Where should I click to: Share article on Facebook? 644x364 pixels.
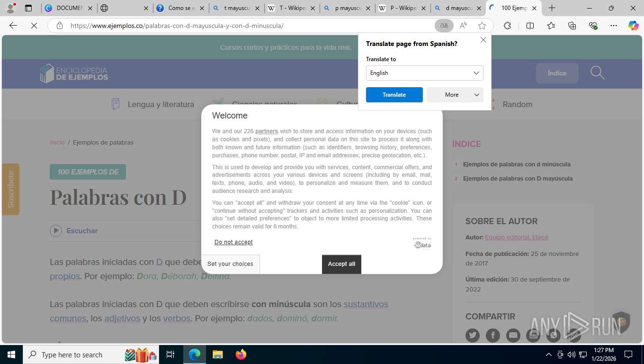(492, 336)
